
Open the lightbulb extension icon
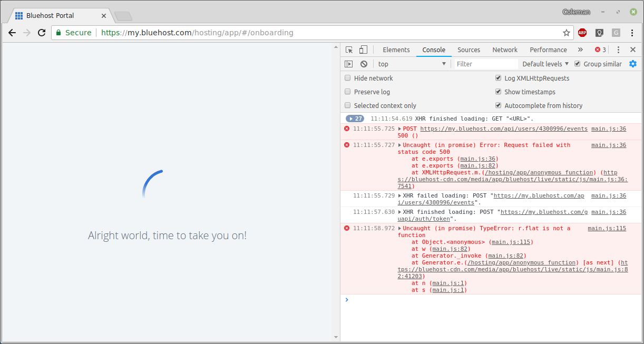click(x=599, y=33)
